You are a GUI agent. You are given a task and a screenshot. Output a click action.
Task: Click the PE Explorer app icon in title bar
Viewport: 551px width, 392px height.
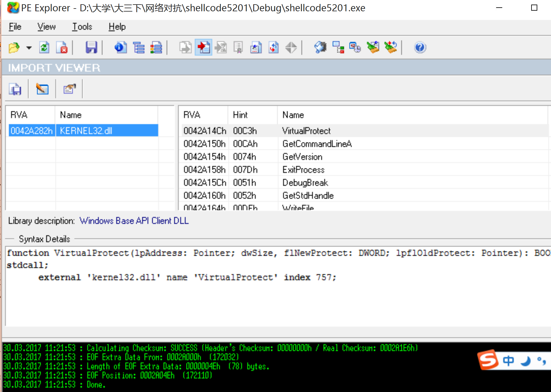click(x=13, y=8)
